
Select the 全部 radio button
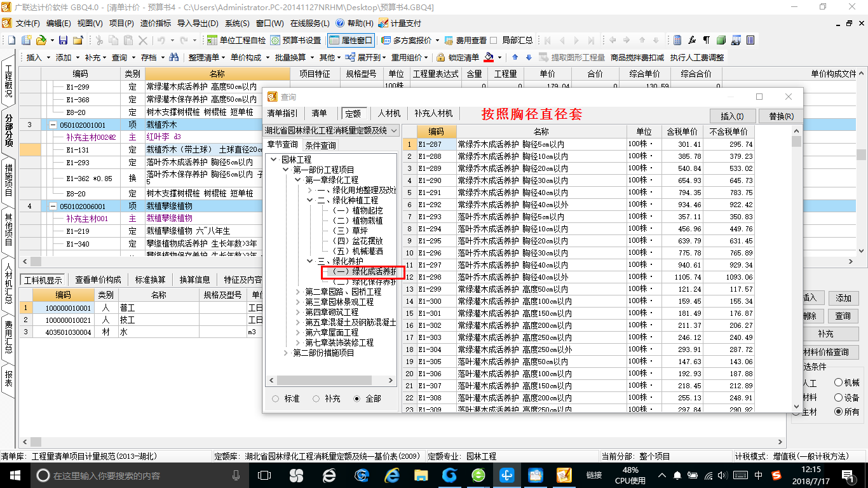(356, 398)
